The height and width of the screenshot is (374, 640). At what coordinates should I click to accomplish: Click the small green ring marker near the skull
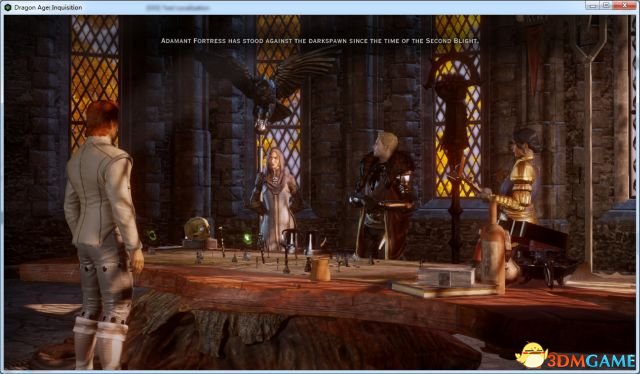point(152,235)
